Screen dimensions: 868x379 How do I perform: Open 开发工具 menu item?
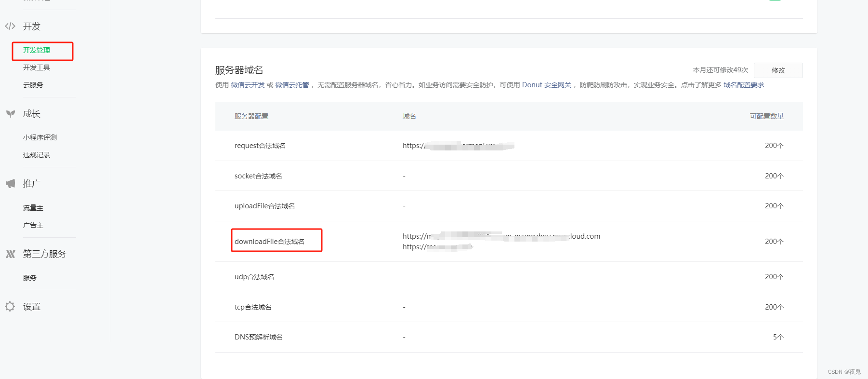click(37, 68)
